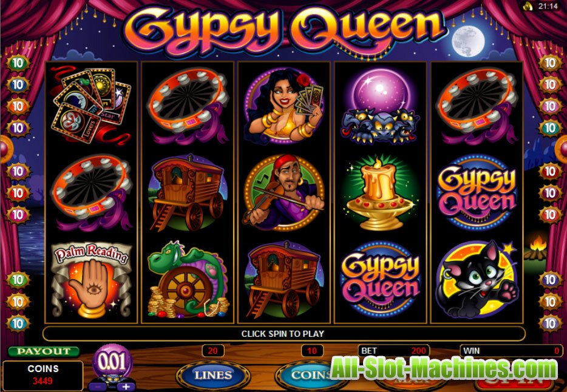
Task: Click the tarot cards symbol
Action: coord(91,105)
